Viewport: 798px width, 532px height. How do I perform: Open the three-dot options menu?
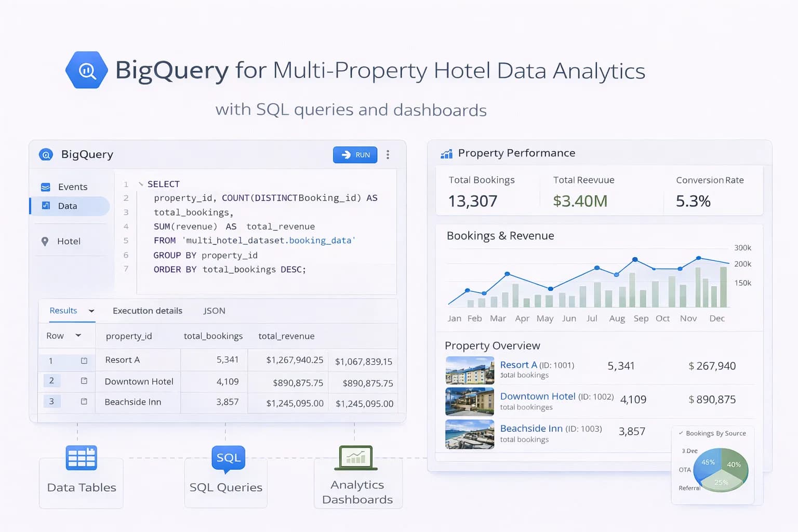388,155
